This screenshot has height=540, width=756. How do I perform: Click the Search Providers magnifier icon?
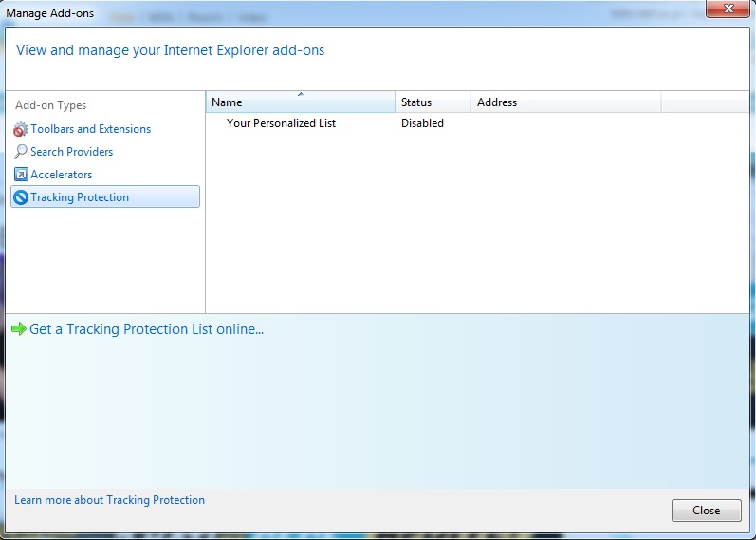pos(21,152)
